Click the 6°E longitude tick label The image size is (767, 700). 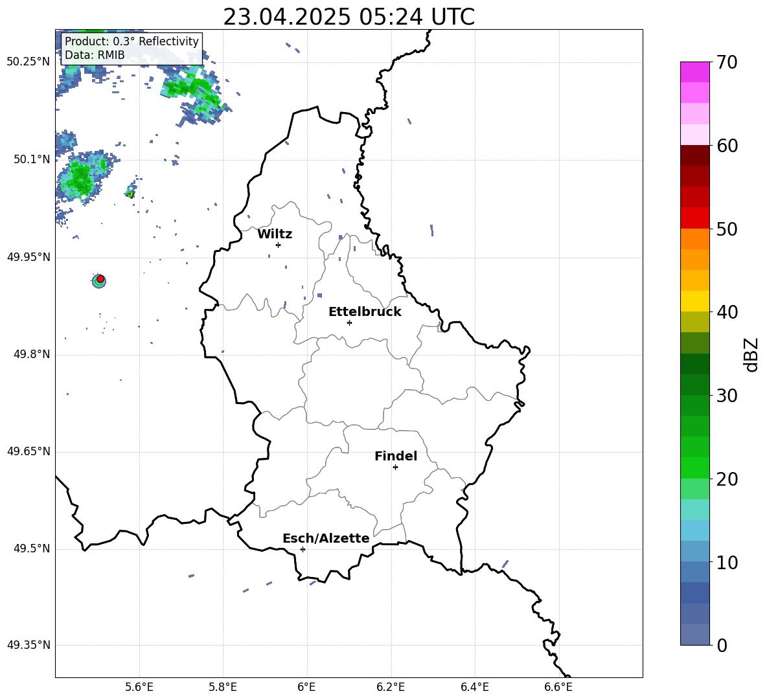pos(306,687)
